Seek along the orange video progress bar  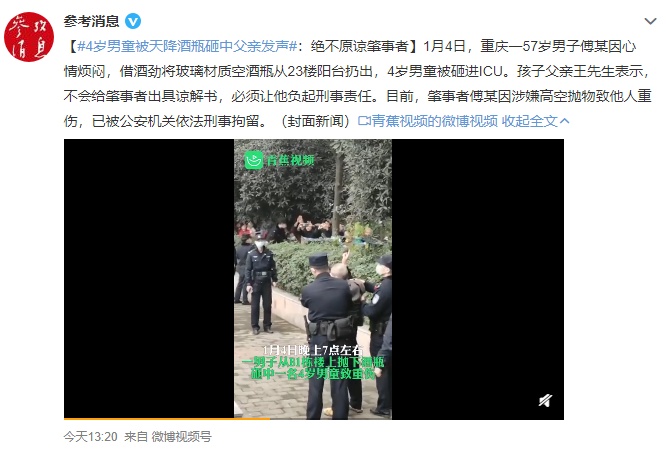[x=167, y=419]
